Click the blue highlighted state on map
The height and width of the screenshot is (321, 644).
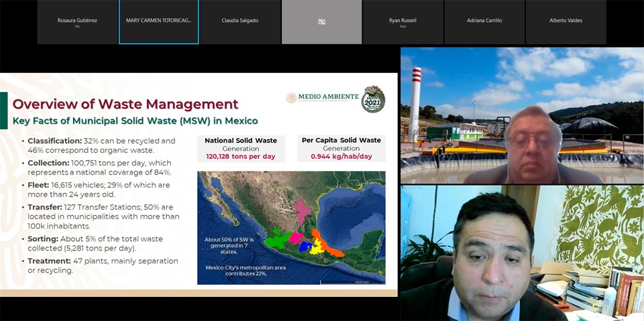[x=305, y=247]
